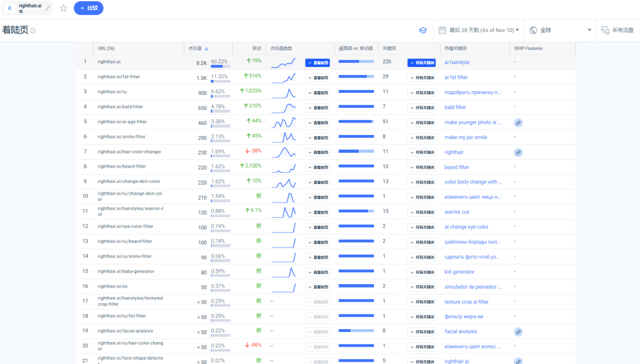Image resolution: width=640 pixels, height=364 pixels.
Task: Click the blue compare button
Action: 88,8
